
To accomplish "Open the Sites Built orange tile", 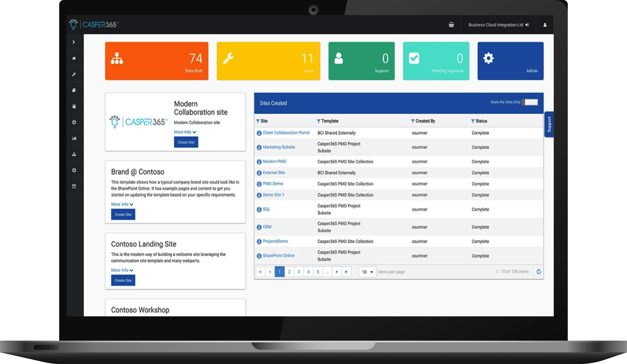I will (157, 61).
